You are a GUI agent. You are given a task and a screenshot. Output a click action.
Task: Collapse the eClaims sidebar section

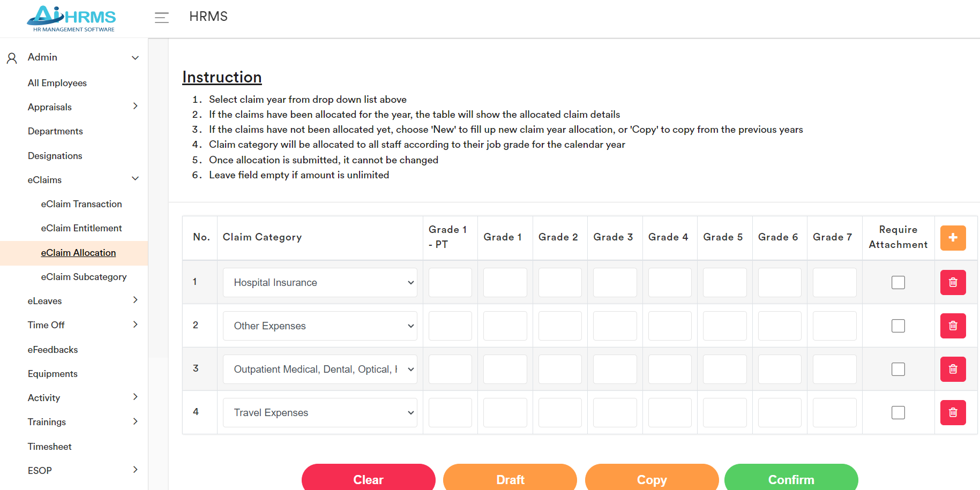pyautogui.click(x=135, y=179)
